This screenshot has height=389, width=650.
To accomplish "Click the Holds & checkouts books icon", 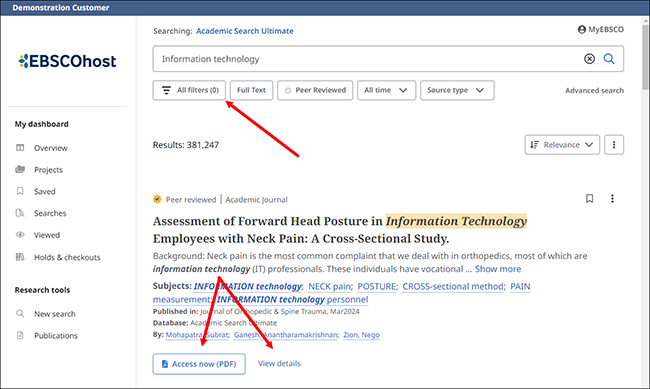I will pyautogui.click(x=20, y=257).
